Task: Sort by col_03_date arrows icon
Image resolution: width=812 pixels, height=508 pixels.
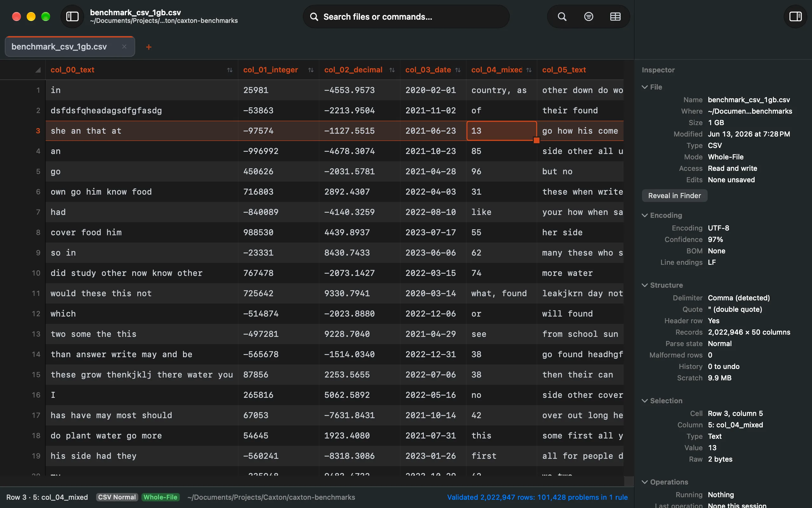Action: (458, 70)
